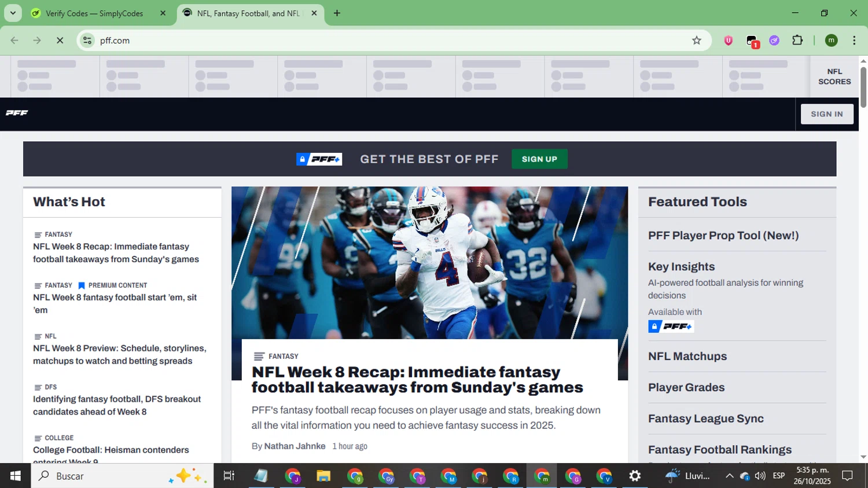The height and width of the screenshot is (488, 868).
Task: Open File Explorer from the taskbar
Action: [x=323, y=476]
